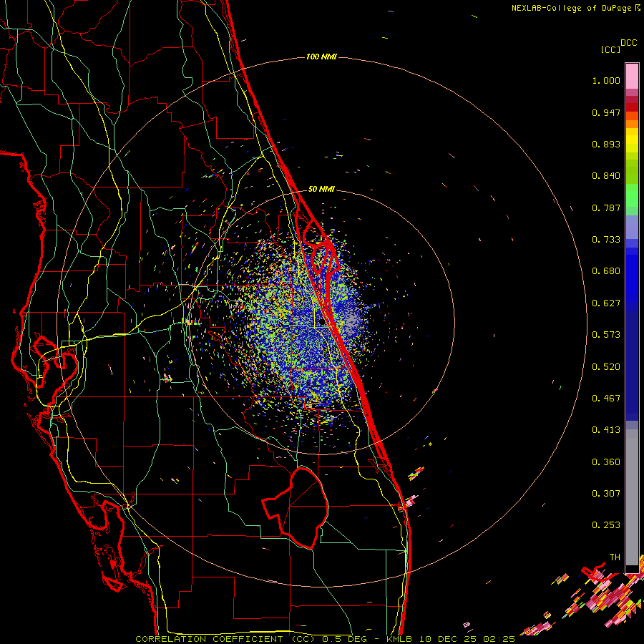644x644 pixels.
Task: Select the 0.787 scale value
Action: click(x=606, y=208)
